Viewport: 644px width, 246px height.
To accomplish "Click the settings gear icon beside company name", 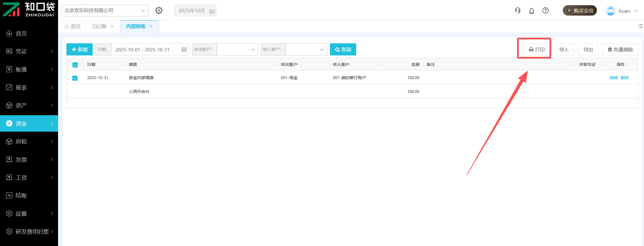I will 159,10.
